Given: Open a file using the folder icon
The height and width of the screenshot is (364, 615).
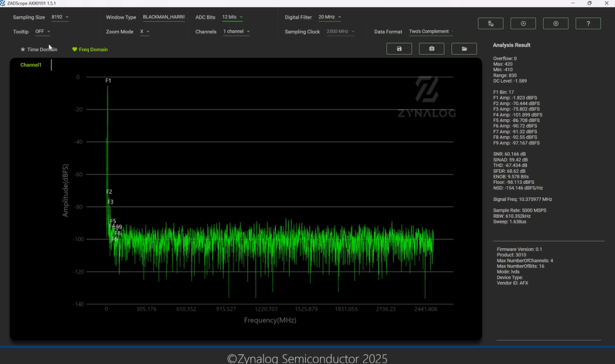Looking at the screenshot, I should [464, 49].
